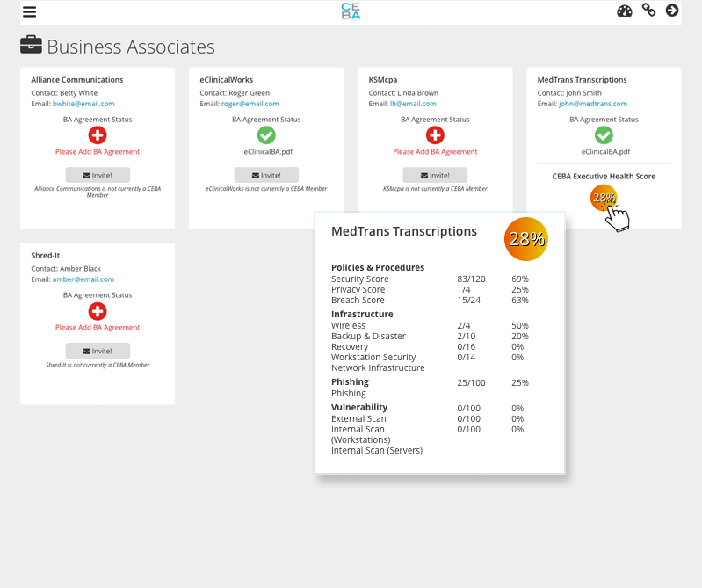This screenshot has width=702, height=588.
Task: Click Alliance Communications Please Add BA Agreement text
Action: pos(98,152)
